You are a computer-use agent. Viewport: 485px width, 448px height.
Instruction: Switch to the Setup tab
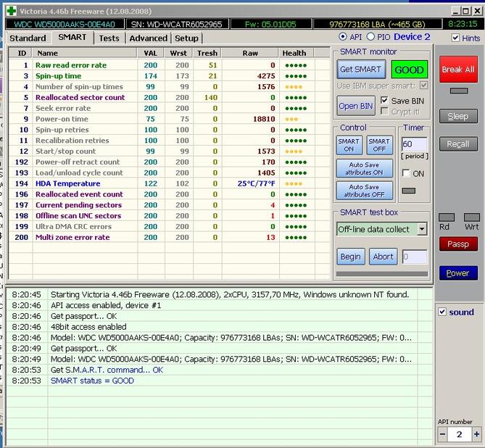tap(186, 38)
